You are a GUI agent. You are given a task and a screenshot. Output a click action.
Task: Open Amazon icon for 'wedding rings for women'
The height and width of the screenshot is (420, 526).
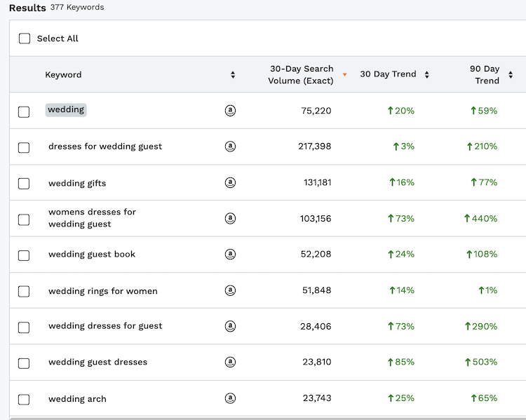[x=230, y=291]
